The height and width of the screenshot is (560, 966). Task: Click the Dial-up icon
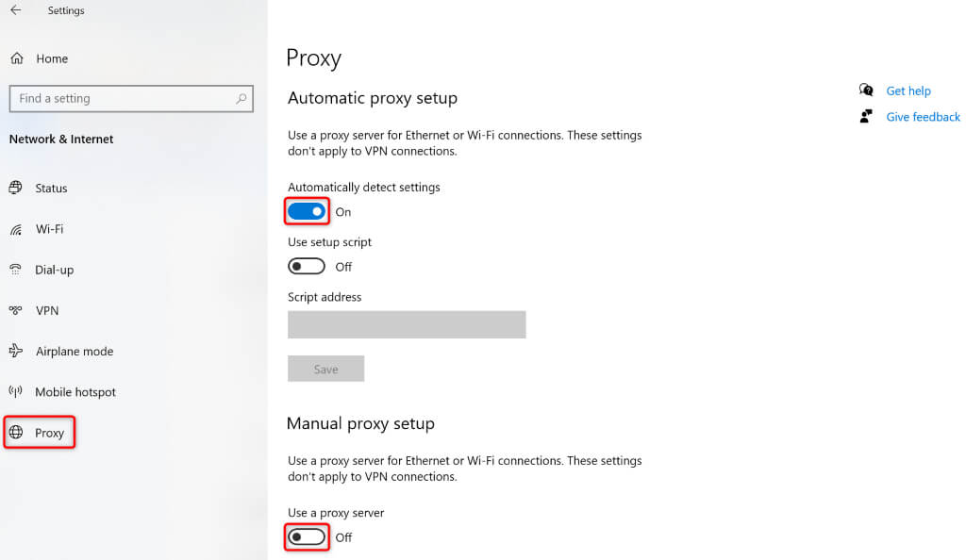coord(16,270)
